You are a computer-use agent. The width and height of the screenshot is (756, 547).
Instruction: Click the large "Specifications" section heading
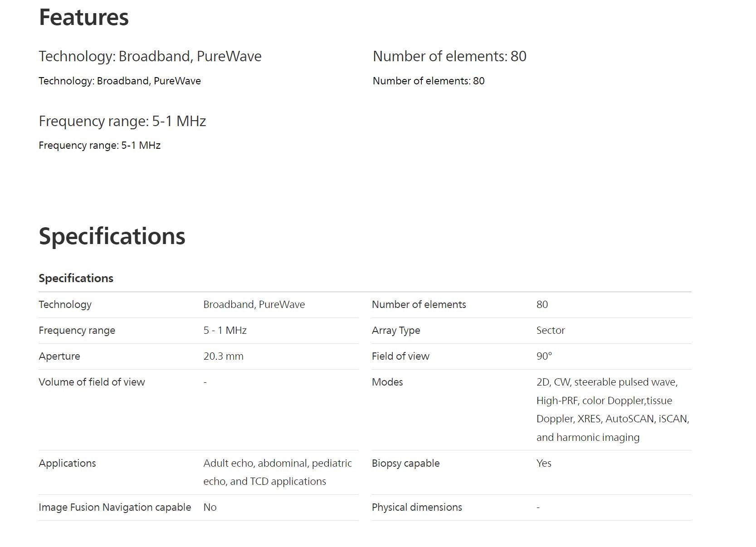(x=112, y=236)
